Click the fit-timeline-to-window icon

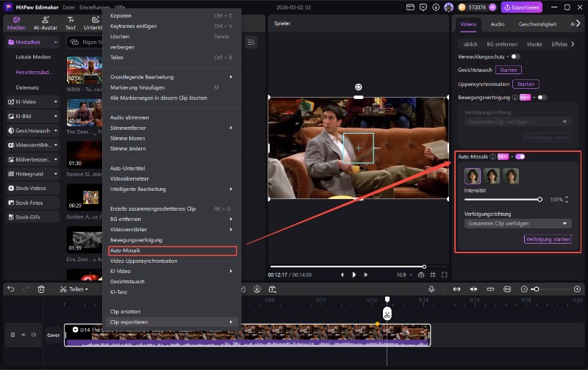pos(507,289)
